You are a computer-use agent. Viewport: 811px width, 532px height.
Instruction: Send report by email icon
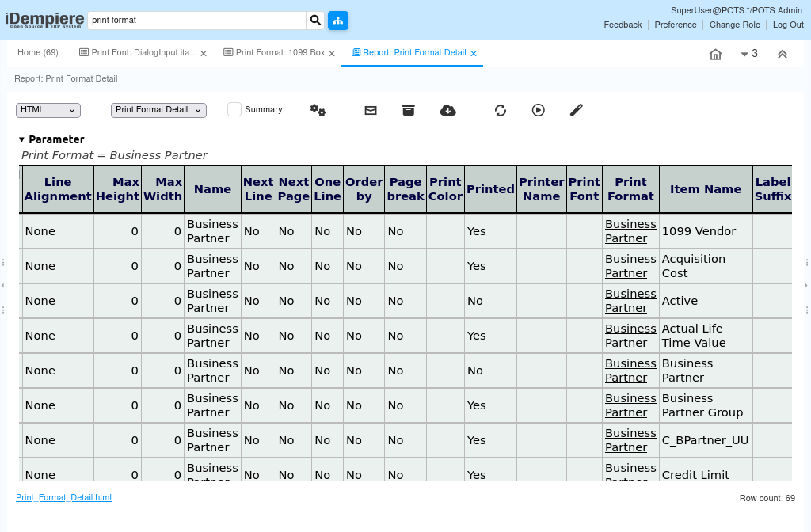point(371,110)
